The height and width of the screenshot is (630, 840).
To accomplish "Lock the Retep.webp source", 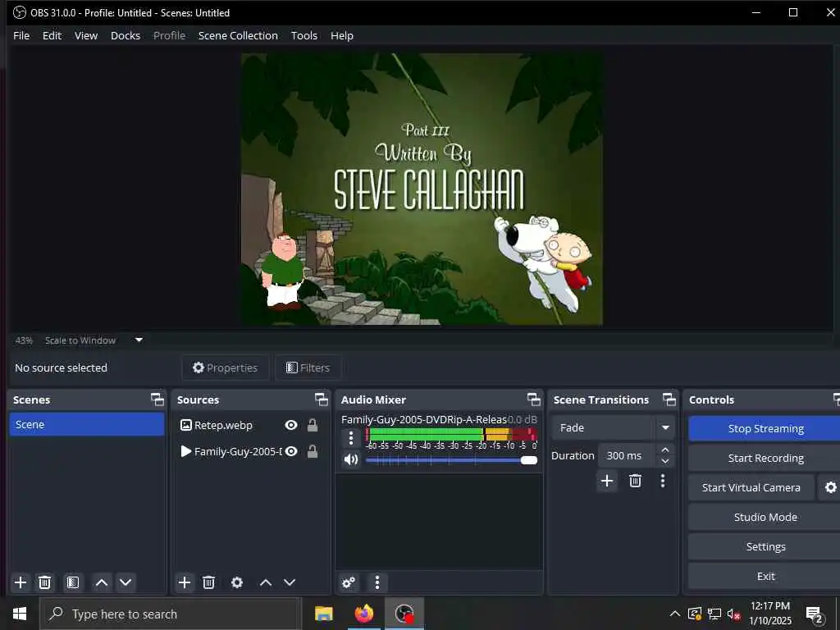I will click(x=313, y=426).
